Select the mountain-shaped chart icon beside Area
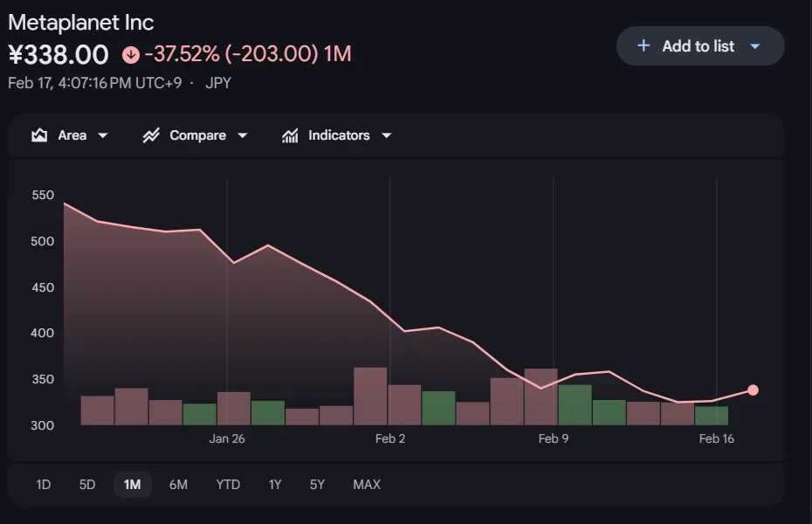812x524 pixels. tap(39, 135)
